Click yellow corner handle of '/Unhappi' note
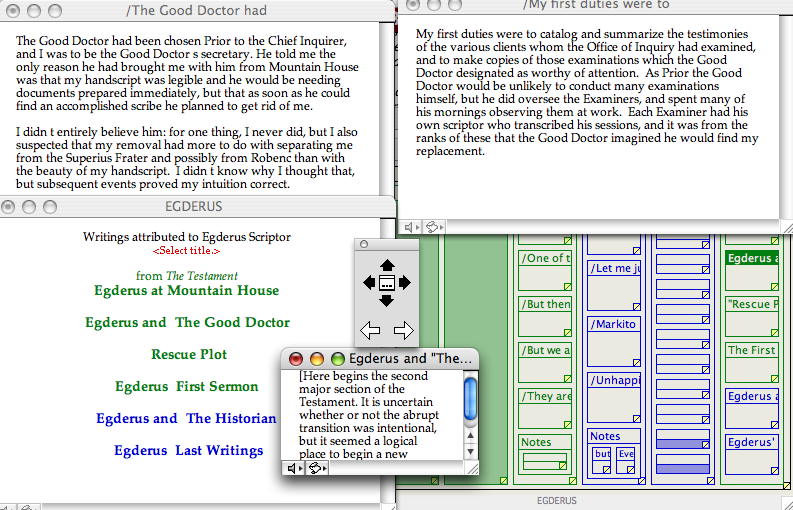The height and width of the screenshot is (510, 793). (637, 419)
